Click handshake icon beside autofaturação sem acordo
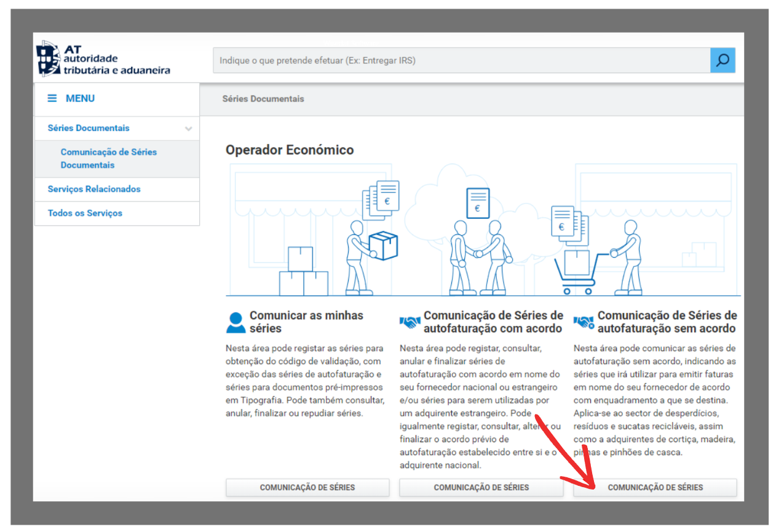 pyautogui.click(x=584, y=322)
